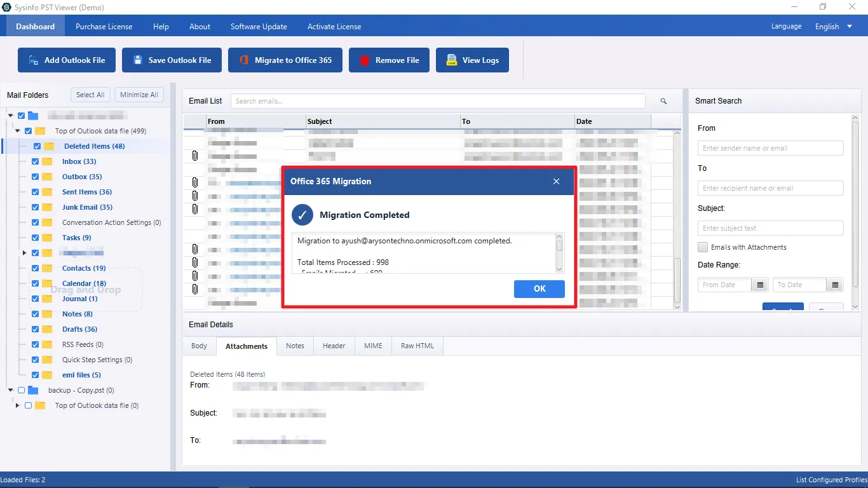Image resolution: width=868 pixels, height=488 pixels.
Task: Focus the Enter sender name or email field
Action: [770, 148]
